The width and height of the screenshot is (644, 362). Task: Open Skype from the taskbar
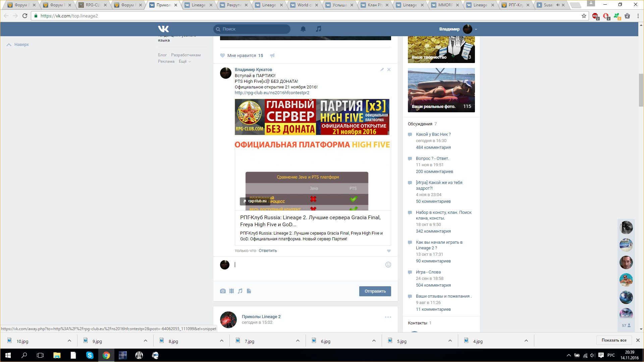coord(90,355)
